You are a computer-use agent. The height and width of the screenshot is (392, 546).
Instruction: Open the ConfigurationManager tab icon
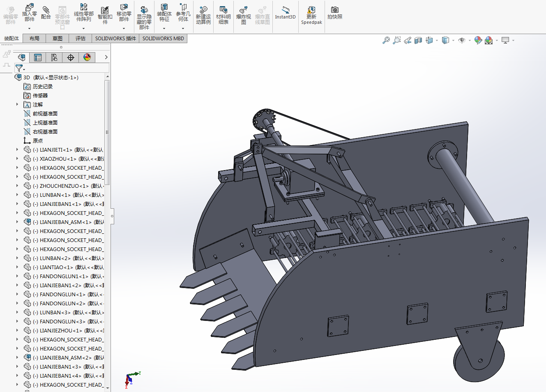click(x=54, y=58)
